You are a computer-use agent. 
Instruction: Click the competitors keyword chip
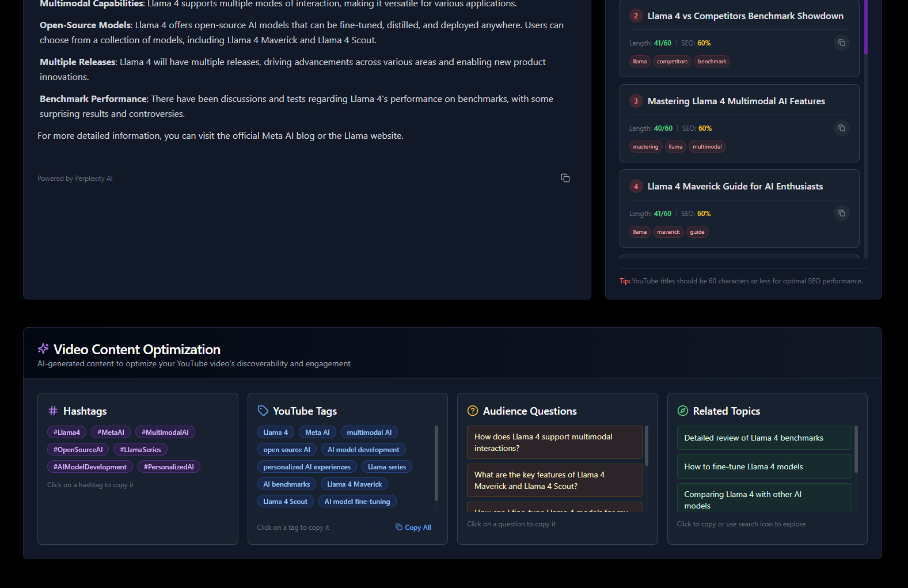672,62
